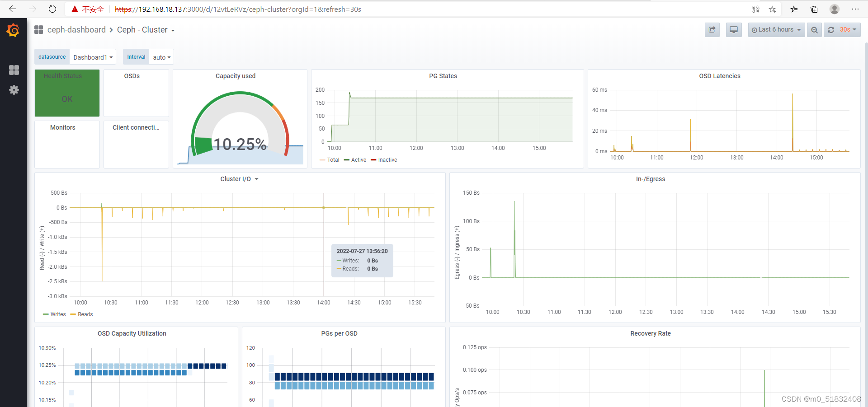Click the Capacity used panel title
Screen dimensions: 868x407
[236, 76]
